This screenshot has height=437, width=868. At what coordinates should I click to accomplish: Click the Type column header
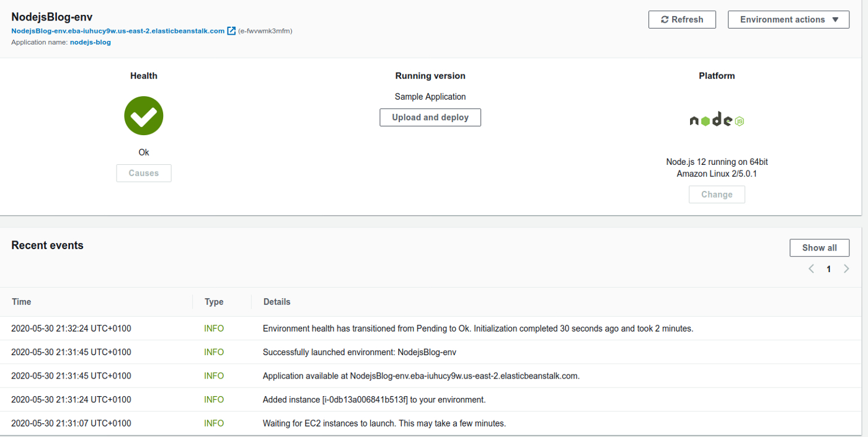(214, 302)
